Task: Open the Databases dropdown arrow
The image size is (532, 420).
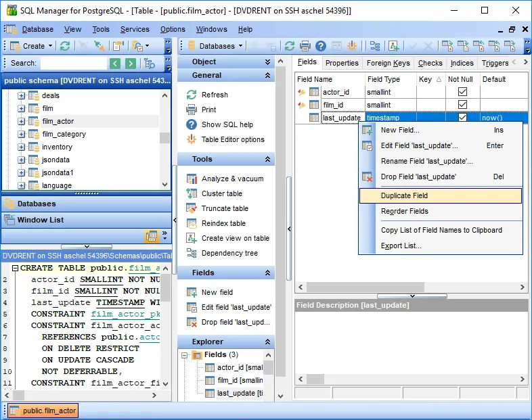Action: click(x=240, y=46)
